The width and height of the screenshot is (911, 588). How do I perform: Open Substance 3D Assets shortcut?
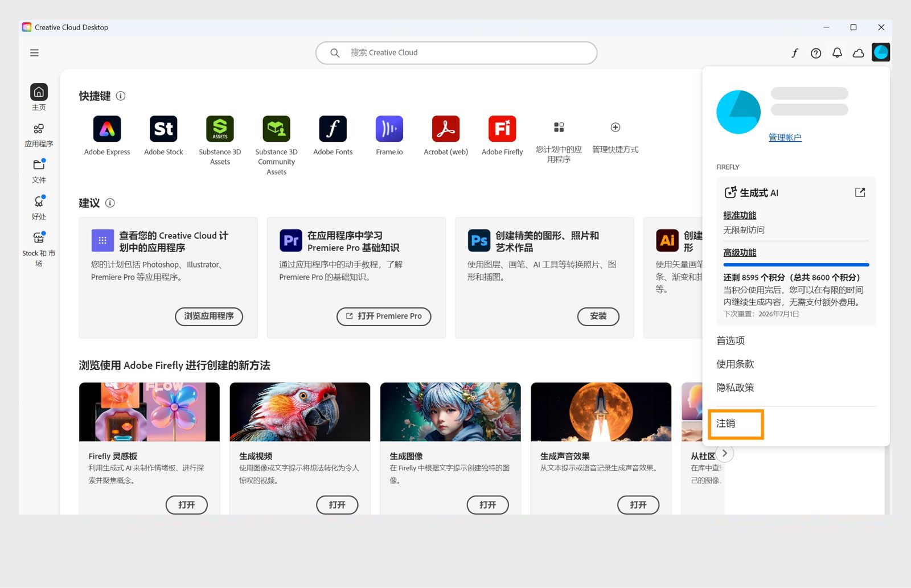(x=220, y=129)
